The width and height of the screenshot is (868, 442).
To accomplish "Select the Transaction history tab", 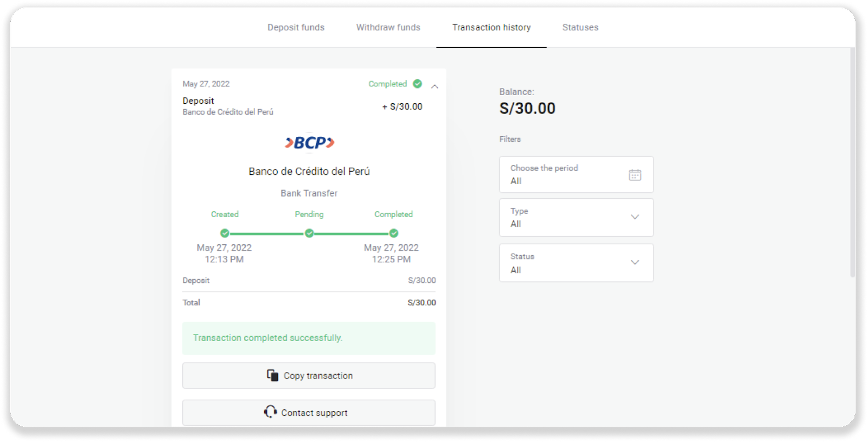I will (492, 27).
